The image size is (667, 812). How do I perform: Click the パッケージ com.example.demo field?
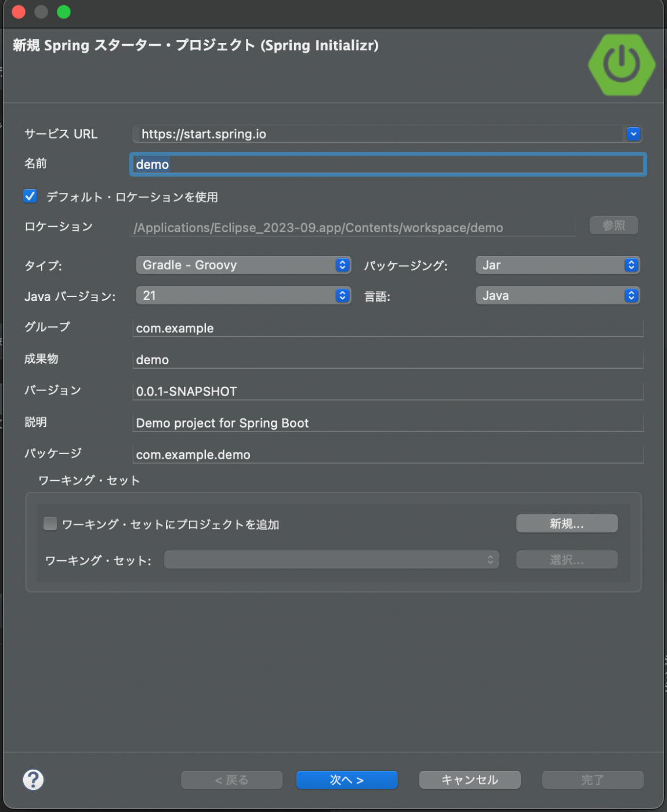(388, 454)
